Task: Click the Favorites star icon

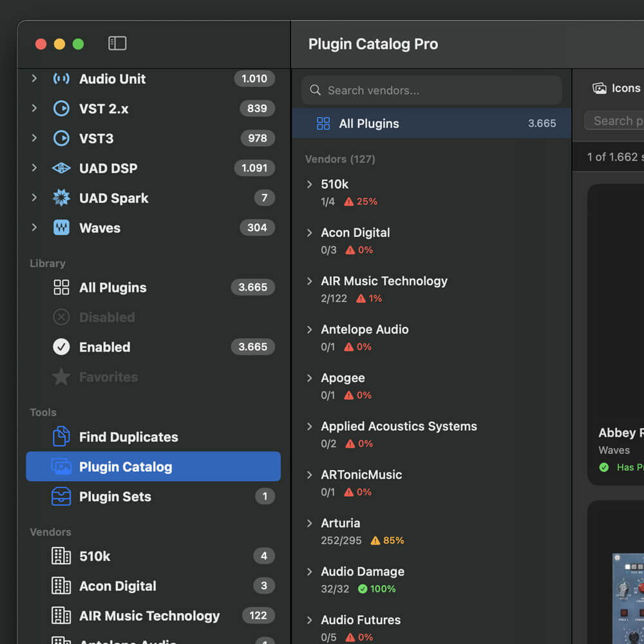Action: point(61,377)
